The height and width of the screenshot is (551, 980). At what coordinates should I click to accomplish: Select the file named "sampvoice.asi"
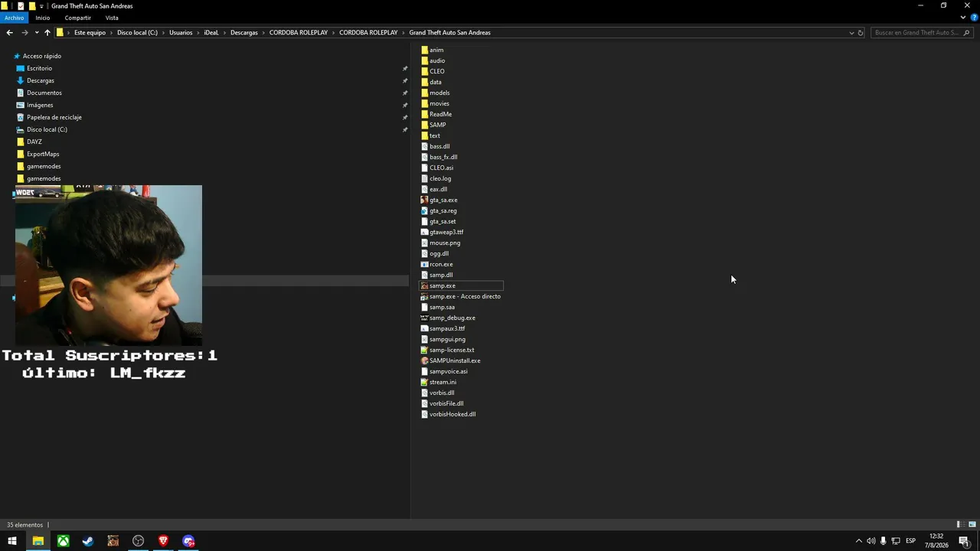click(449, 371)
